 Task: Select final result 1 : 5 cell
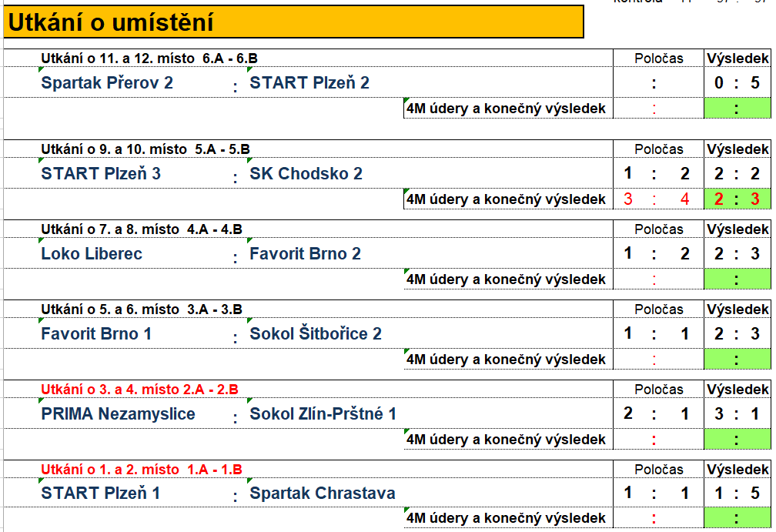tap(738, 493)
